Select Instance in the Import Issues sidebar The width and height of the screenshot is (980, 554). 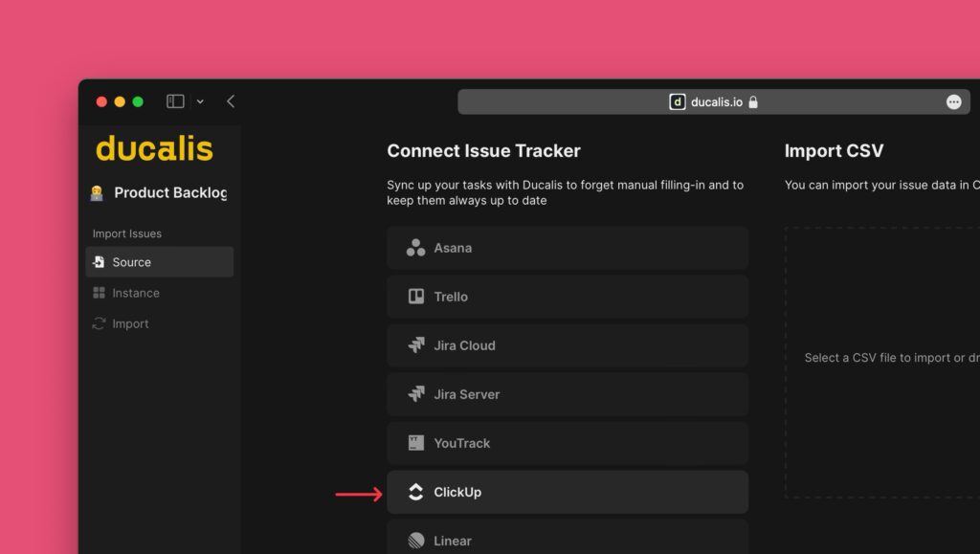tap(134, 293)
